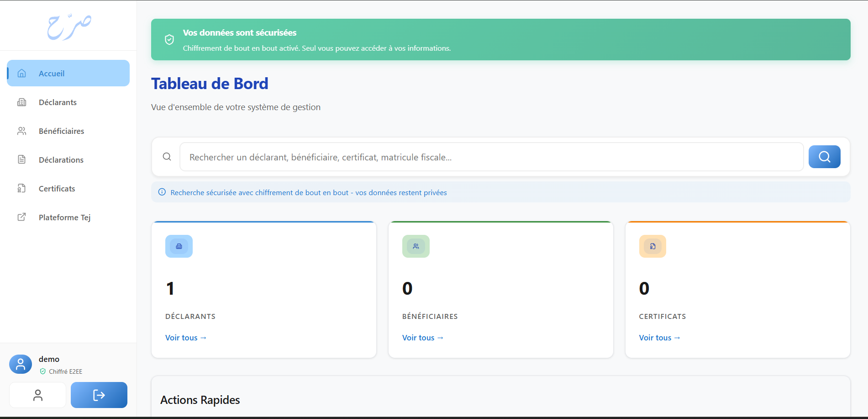Click the certificate icon next to Certificats
Image resolution: width=868 pixels, height=419 pixels.
pos(21,188)
